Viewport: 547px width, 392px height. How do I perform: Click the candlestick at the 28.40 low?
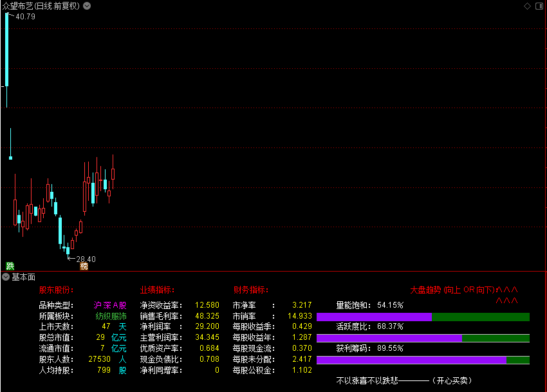[68, 249]
